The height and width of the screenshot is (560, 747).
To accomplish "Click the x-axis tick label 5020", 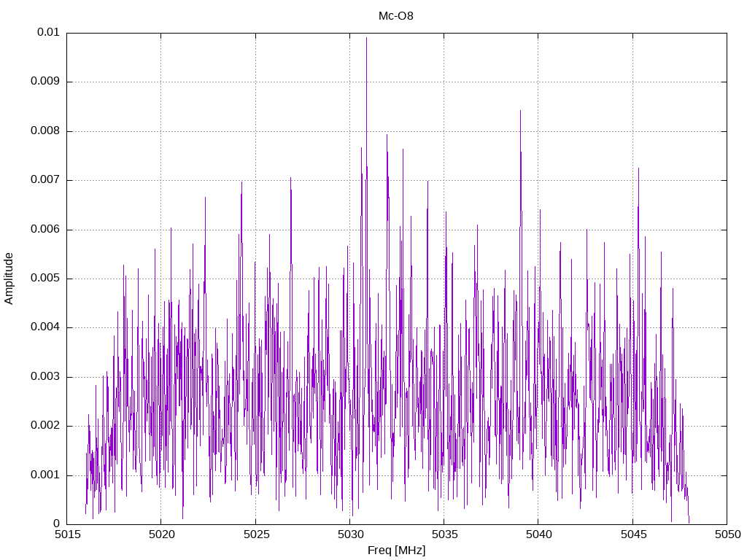I will pyautogui.click(x=161, y=534).
